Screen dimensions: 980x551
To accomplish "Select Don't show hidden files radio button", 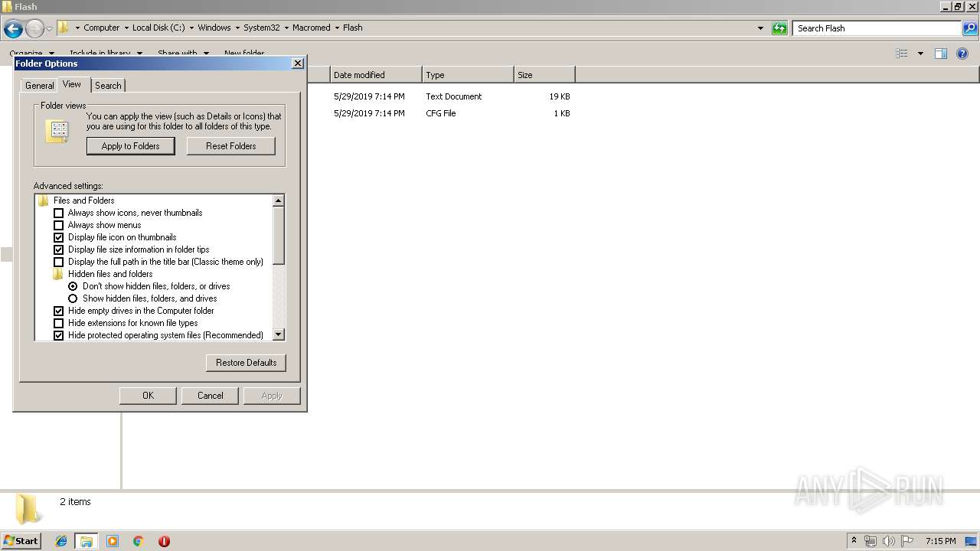I will [73, 286].
